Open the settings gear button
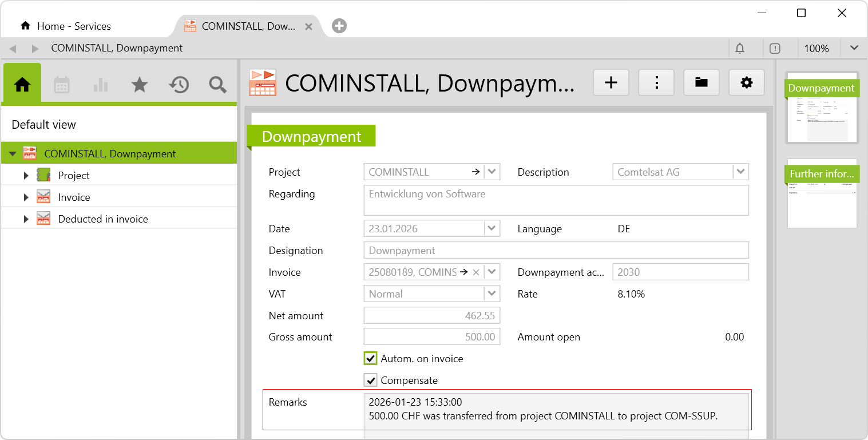This screenshot has height=440, width=868. (746, 83)
